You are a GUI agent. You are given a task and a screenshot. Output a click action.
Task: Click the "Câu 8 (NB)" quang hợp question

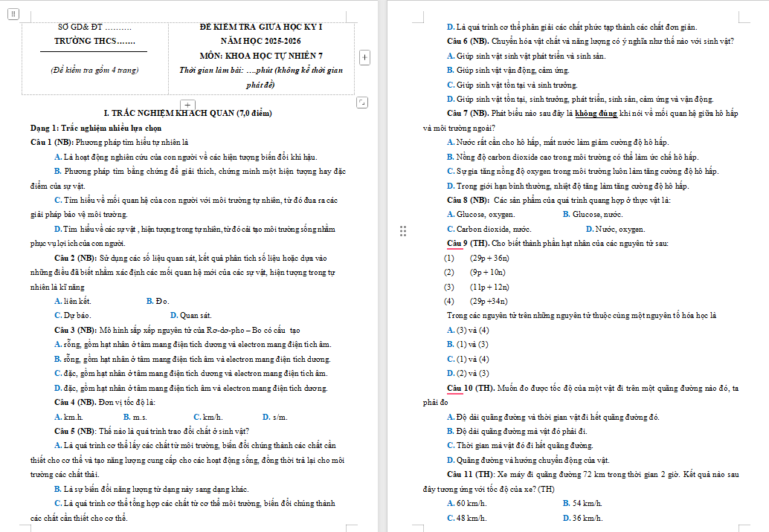(x=559, y=200)
